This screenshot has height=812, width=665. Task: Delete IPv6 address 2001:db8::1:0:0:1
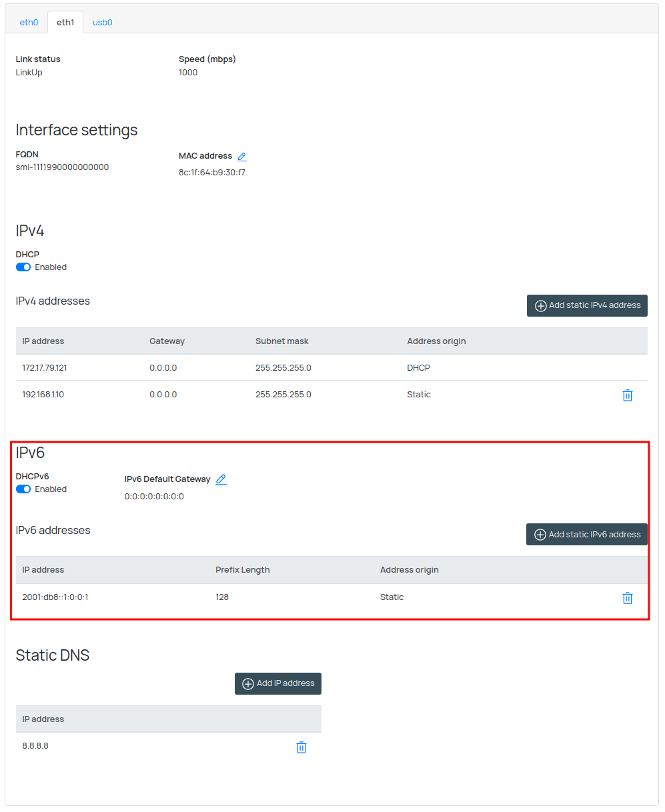click(x=627, y=598)
